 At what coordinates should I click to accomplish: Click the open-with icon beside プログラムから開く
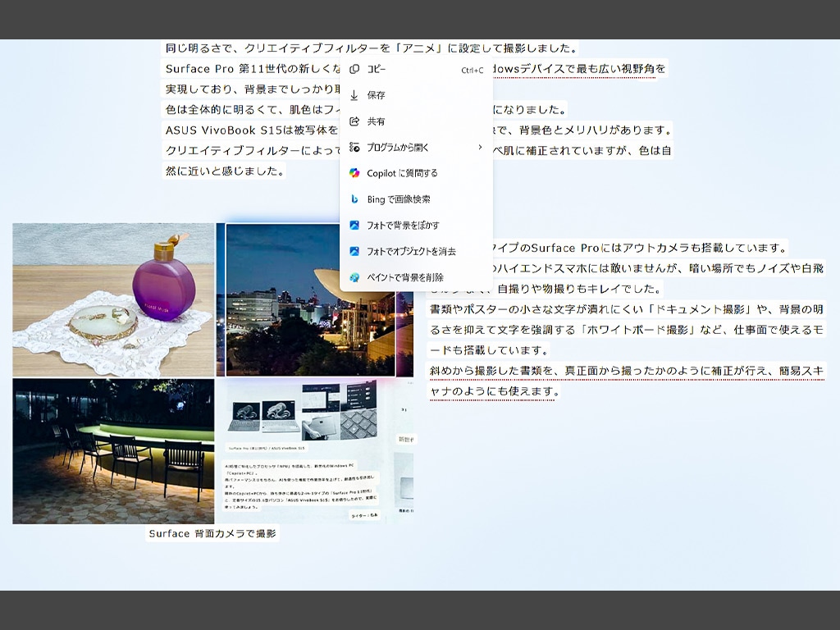click(354, 147)
